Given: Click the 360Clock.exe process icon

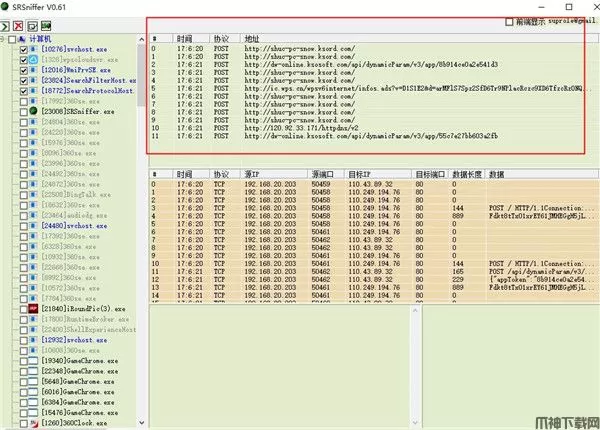Looking at the screenshot, I should coord(34,422).
